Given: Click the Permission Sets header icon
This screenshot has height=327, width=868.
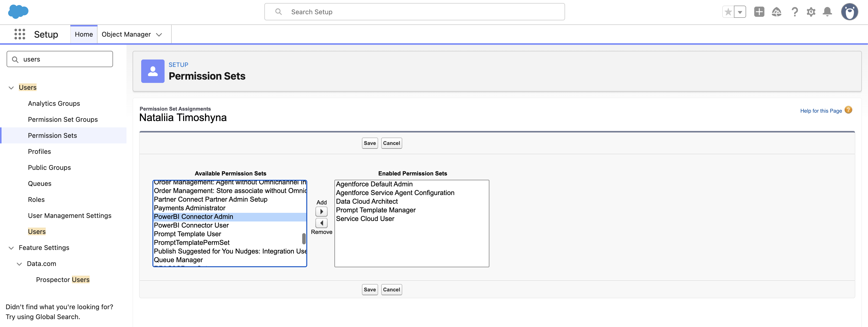Looking at the screenshot, I should [153, 71].
